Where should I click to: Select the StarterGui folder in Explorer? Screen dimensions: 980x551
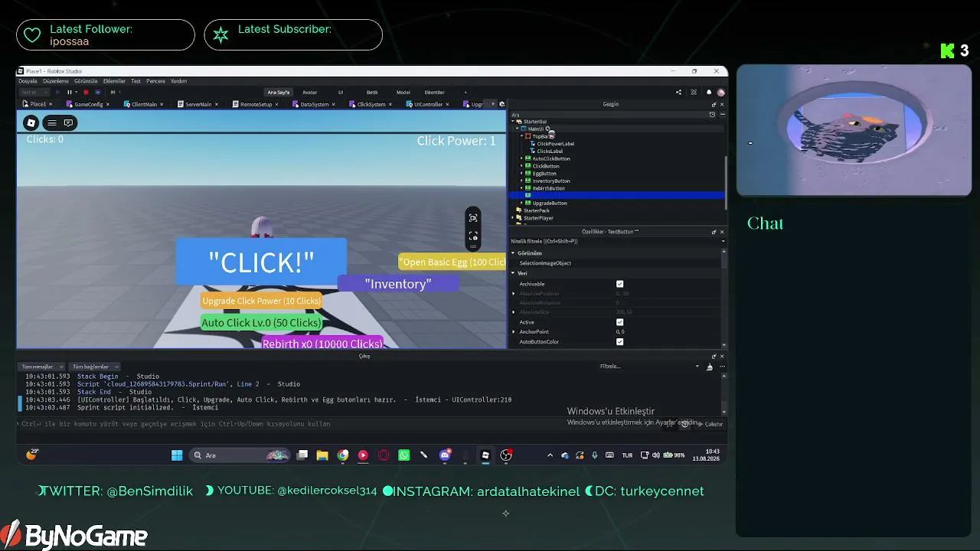pyautogui.click(x=534, y=122)
